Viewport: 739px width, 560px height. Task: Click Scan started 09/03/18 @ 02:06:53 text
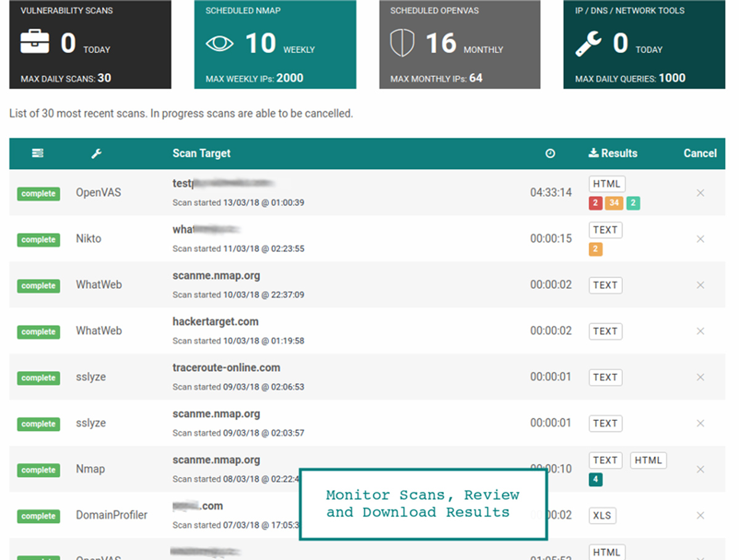point(238,387)
